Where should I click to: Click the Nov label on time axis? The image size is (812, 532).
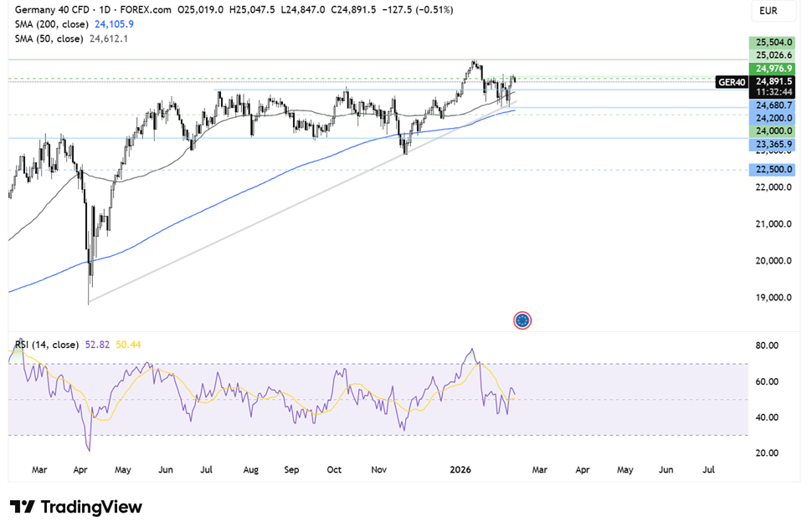coord(378,470)
